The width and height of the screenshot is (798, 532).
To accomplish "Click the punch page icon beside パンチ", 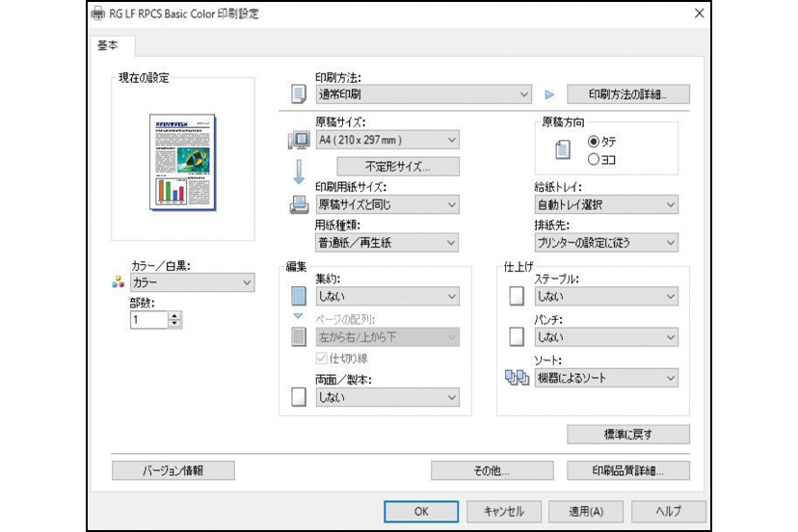I will (517, 336).
